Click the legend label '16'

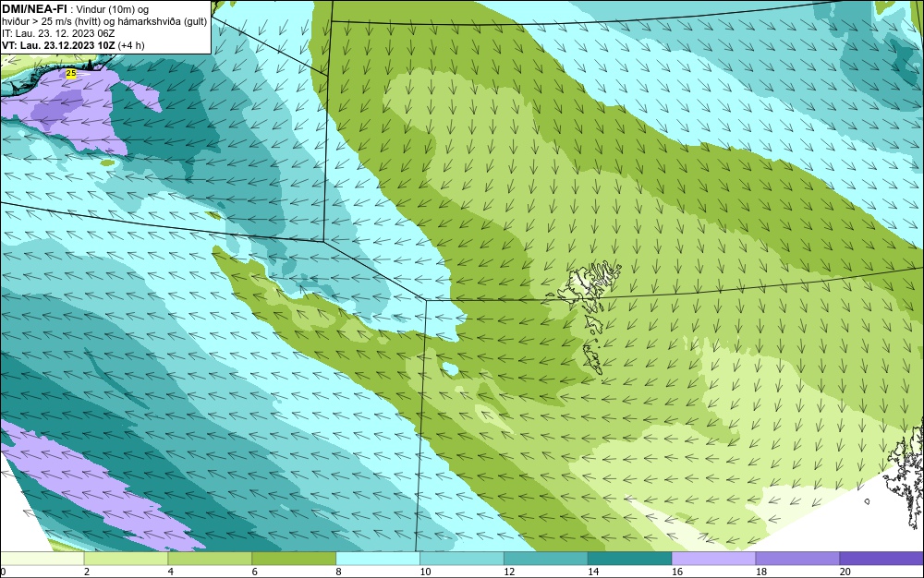click(x=677, y=572)
